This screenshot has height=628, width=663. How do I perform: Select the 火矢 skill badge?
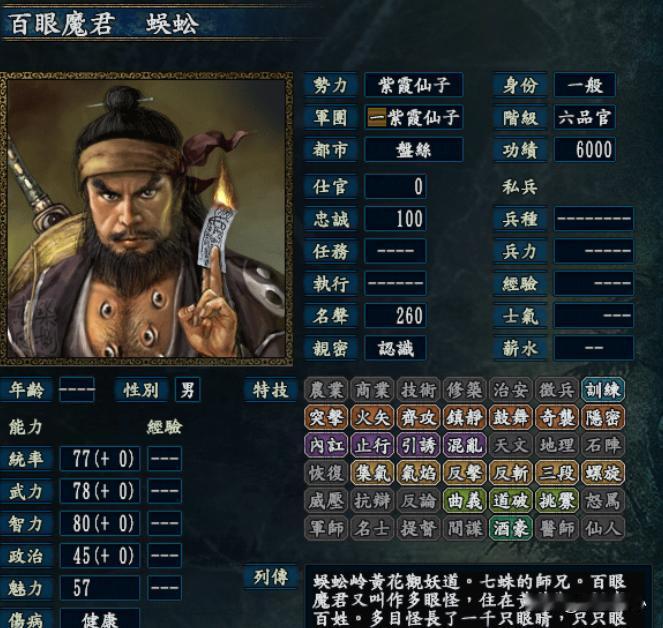pyautogui.click(x=372, y=418)
